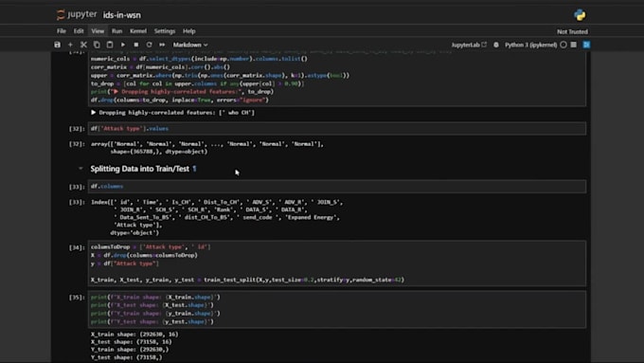Click into the train_test_split code cell
Image resolution: width=644 pixels, height=363 pixels.
(x=337, y=263)
